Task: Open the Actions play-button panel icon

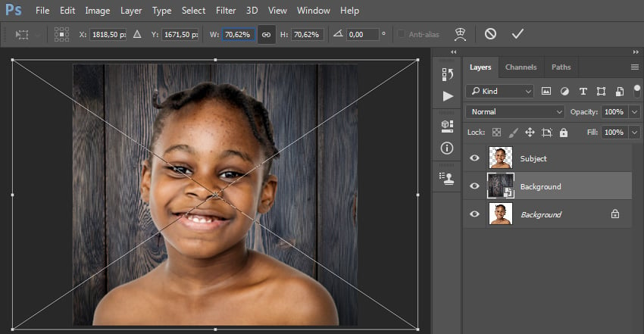Action: point(448,96)
